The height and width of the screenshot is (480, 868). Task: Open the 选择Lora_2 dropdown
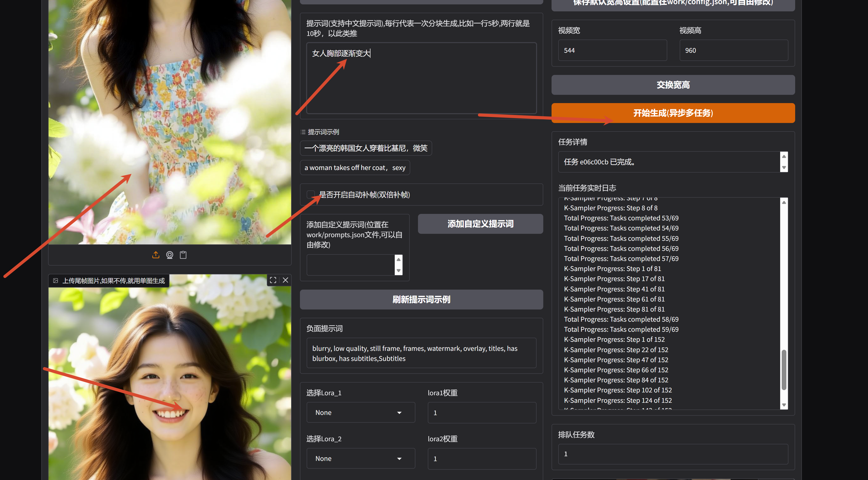(360, 458)
